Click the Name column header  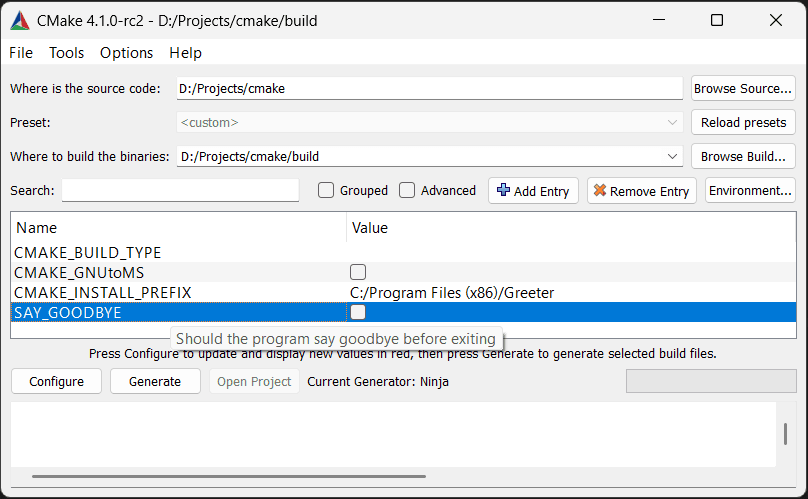[178, 228]
